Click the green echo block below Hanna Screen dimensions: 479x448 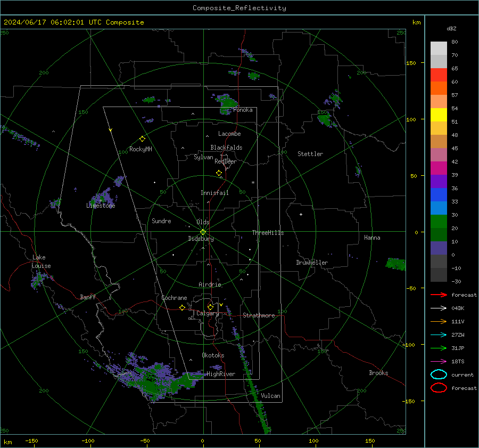[395, 264]
